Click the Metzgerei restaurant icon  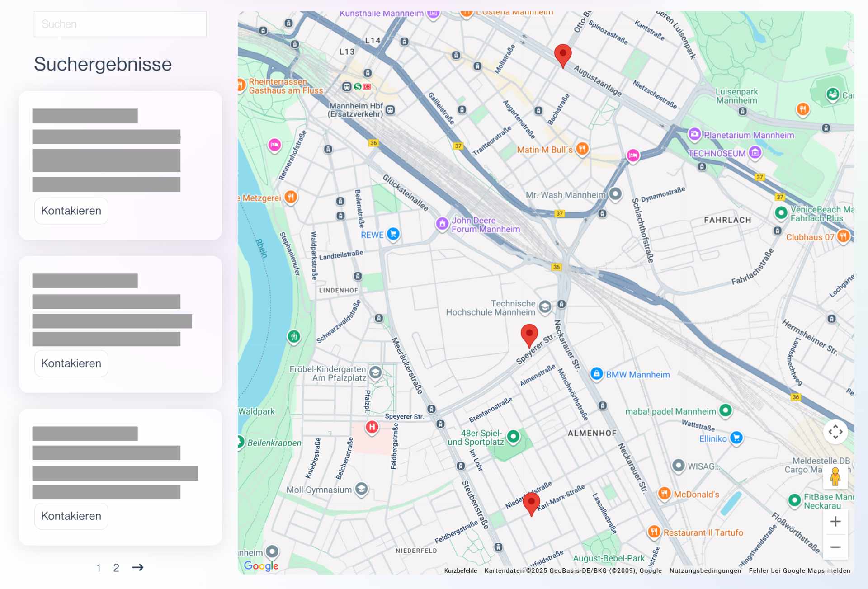click(x=291, y=197)
